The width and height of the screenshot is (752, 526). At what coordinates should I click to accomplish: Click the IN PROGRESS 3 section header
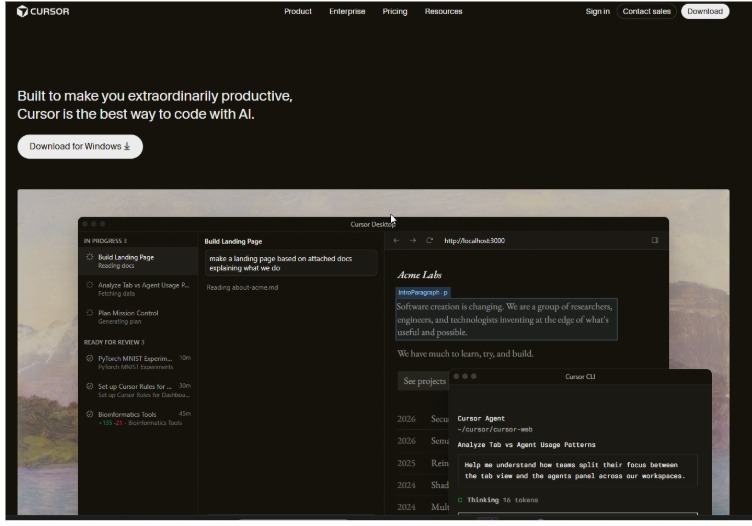105,241
